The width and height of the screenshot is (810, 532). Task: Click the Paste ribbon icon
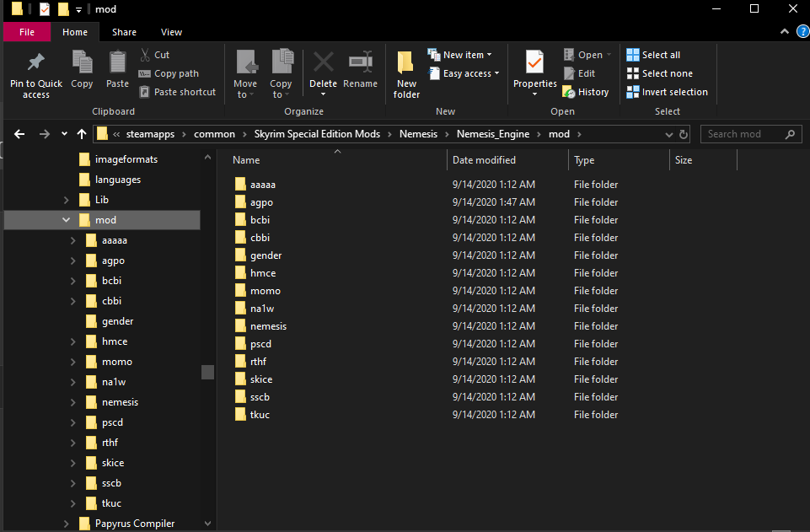[117, 69]
